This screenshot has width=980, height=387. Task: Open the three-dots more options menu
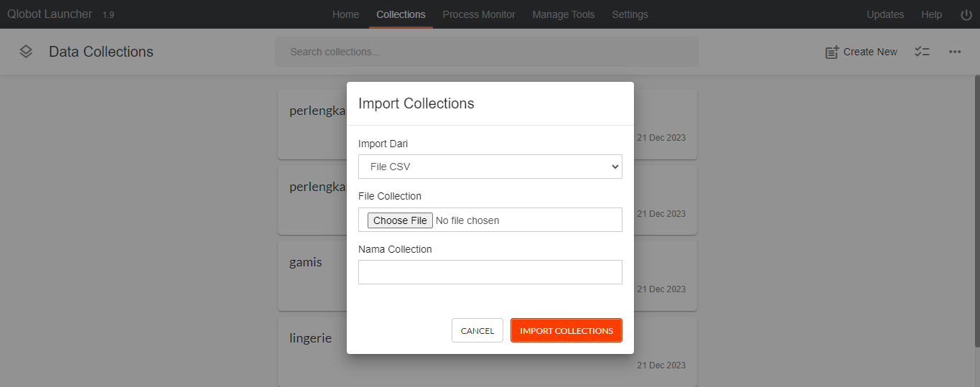tap(955, 52)
